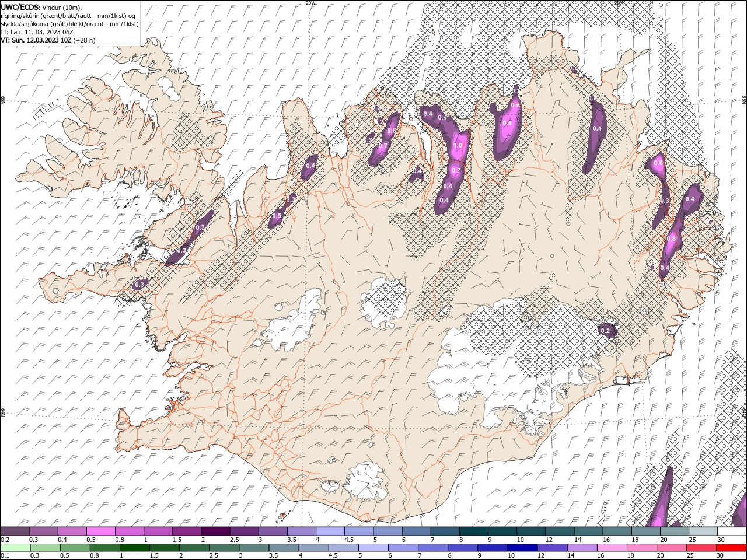The height and width of the screenshot is (560, 747).
Task: Click the '30' tick label under upper legend
Action: [721, 540]
